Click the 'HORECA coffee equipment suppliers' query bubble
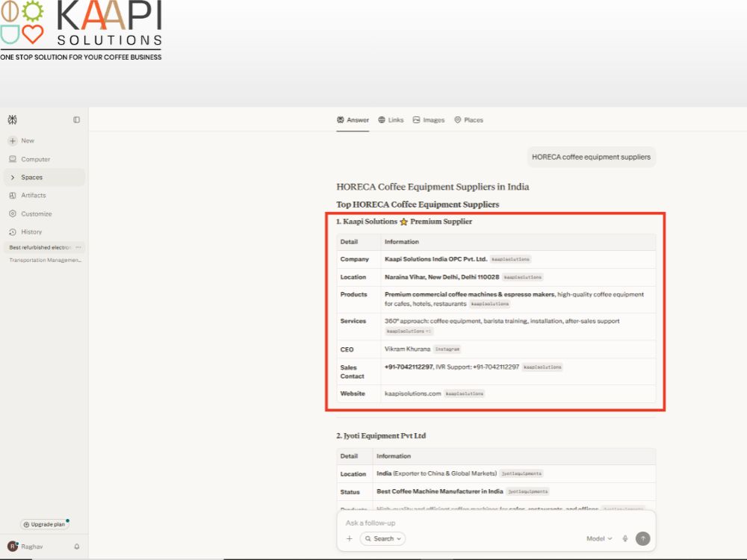The width and height of the screenshot is (747, 560). 591,157
